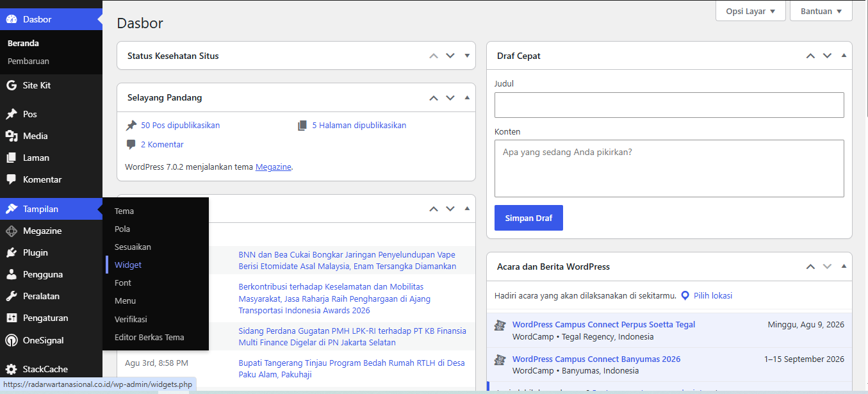Screen dimensions: 868x394
Task: Click the Komentar speech bubble icon
Action: 12,179
